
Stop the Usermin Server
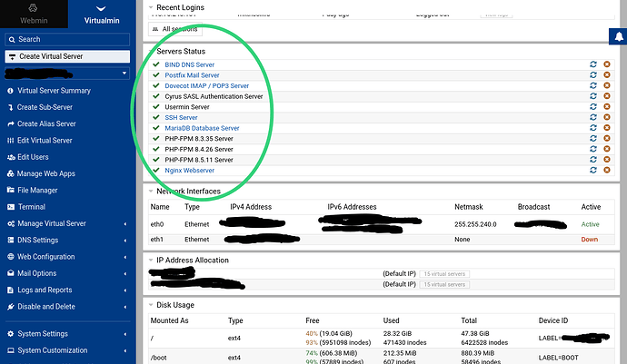pyautogui.click(x=607, y=107)
